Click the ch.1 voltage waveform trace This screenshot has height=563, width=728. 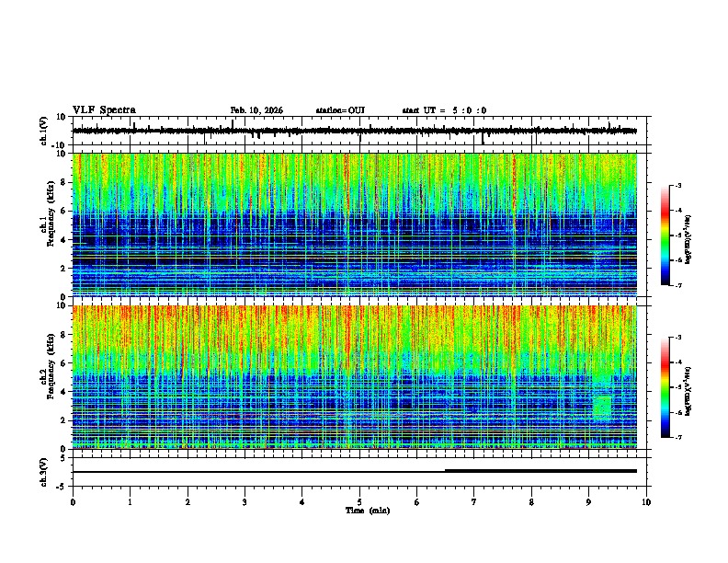355,131
